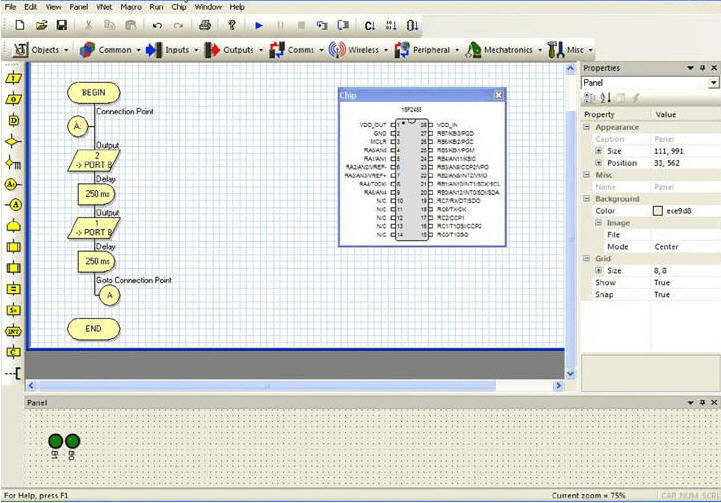Screen dimensions: 721x503
Task: Click the Background Color swatch ece9d8
Action: coord(658,211)
